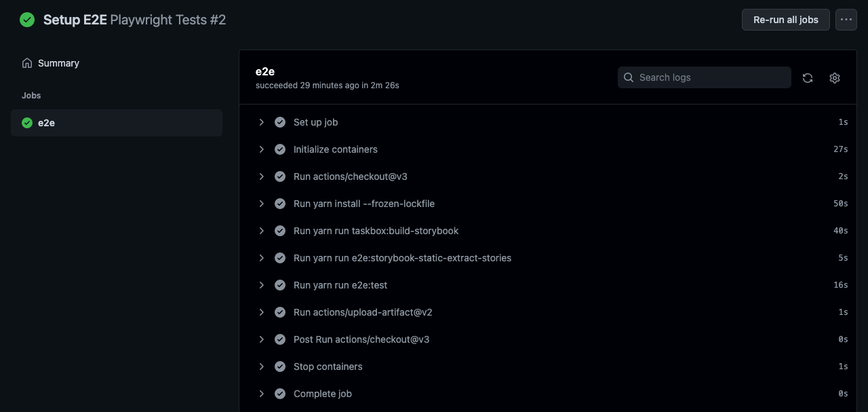Click the search magnifier icon in logs field
868x412 pixels.
click(x=629, y=77)
